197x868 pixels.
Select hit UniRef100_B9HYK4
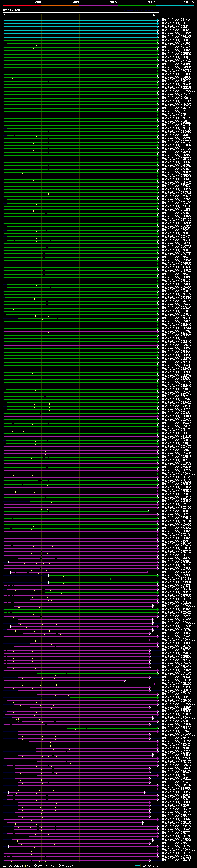point(176,81)
